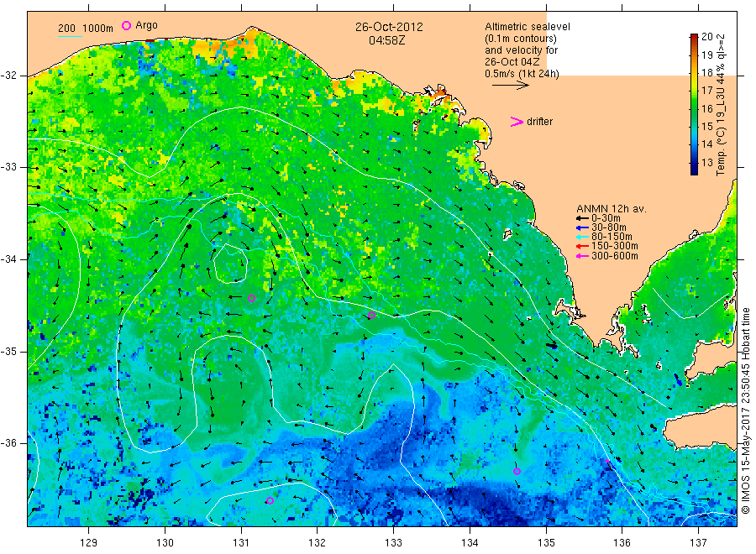The width and height of the screenshot is (756, 554).
Task: Click the '150-300m' depth label
Action: point(615,247)
